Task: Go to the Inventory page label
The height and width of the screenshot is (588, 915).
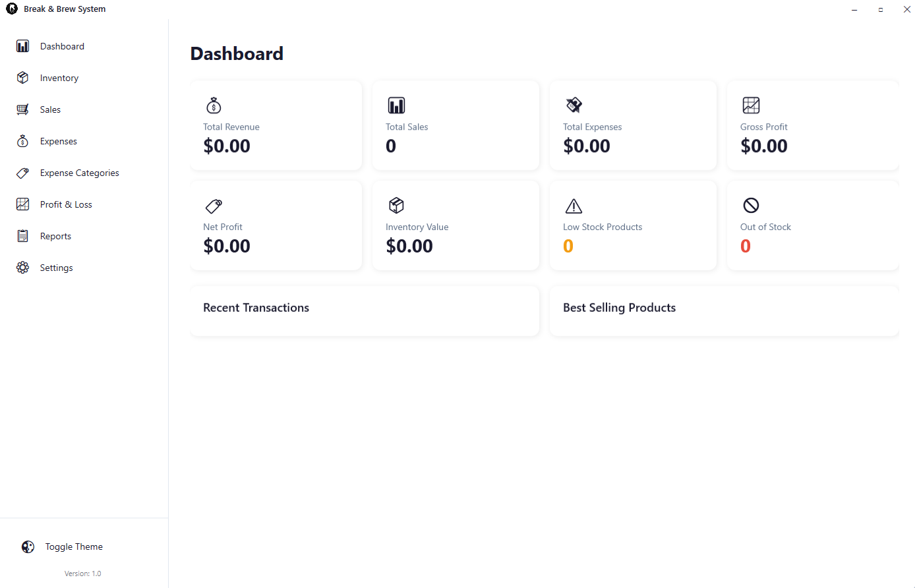Action: [59, 78]
